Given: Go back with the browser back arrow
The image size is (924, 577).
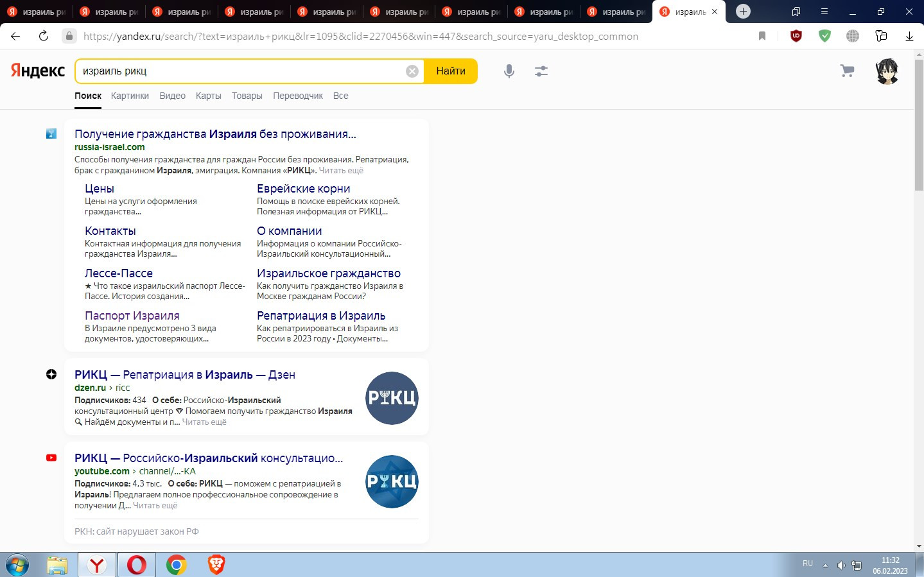Looking at the screenshot, I should click(x=15, y=36).
